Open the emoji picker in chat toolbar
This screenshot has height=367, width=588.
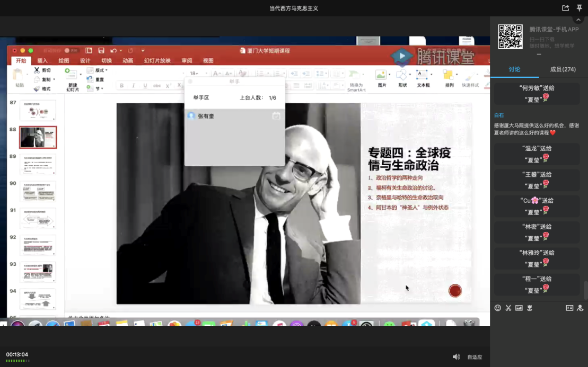(497, 308)
